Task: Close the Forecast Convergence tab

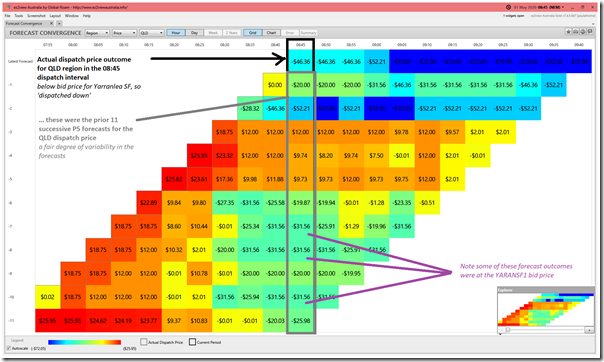Action: (52, 23)
